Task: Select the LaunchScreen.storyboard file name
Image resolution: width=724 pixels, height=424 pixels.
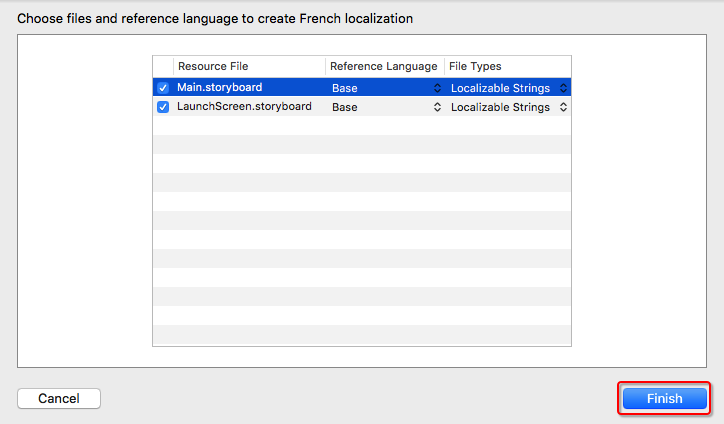Action: pyautogui.click(x=244, y=107)
